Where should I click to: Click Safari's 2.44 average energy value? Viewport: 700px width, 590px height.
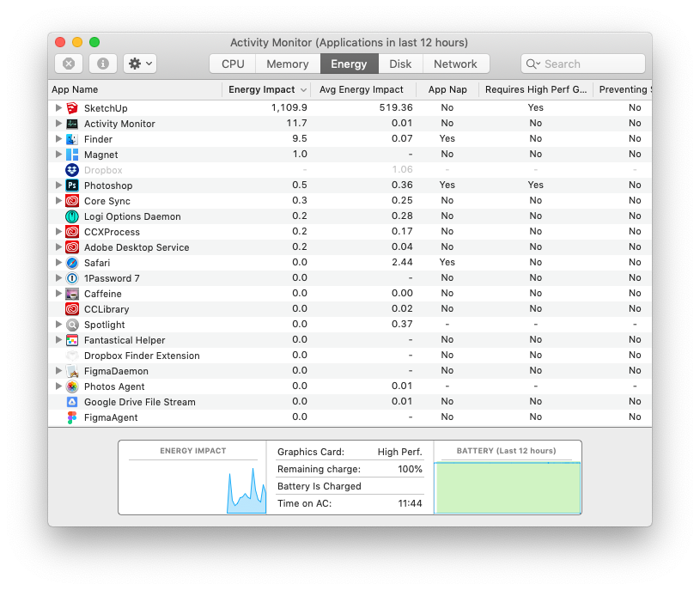pos(402,263)
